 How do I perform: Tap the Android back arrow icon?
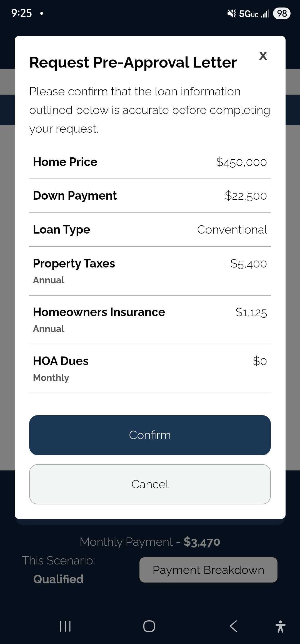[233, 626]
